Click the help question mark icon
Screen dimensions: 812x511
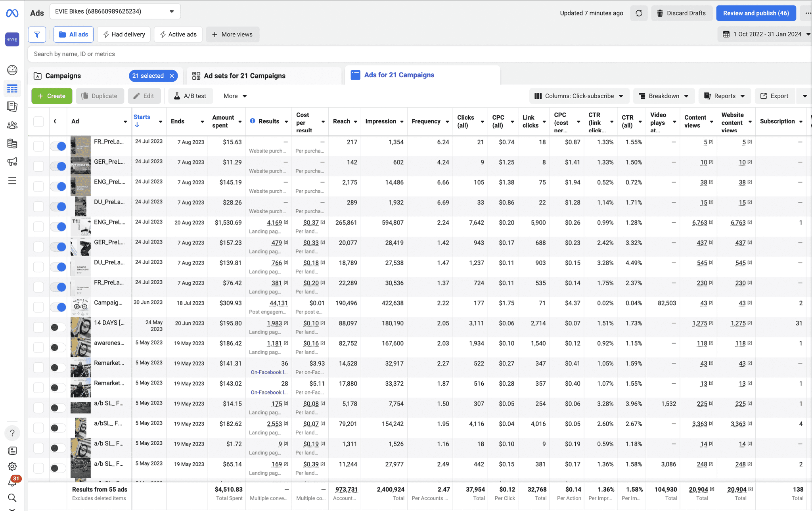click(x=12, y=433)
